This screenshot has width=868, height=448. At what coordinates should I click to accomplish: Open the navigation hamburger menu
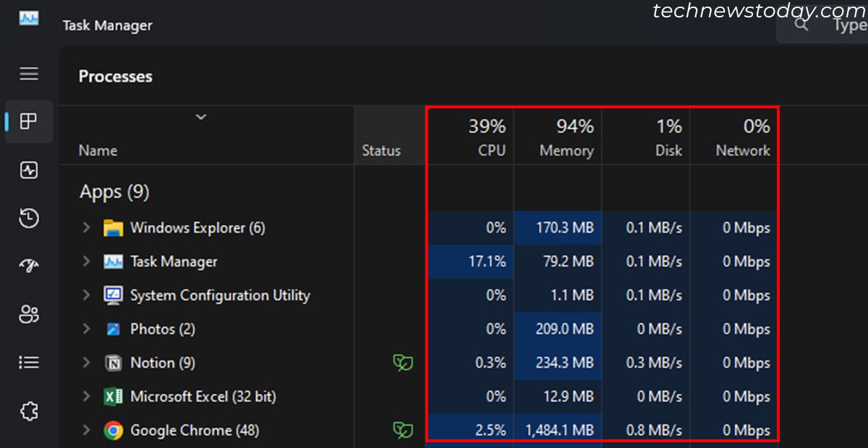click(29, 74)
